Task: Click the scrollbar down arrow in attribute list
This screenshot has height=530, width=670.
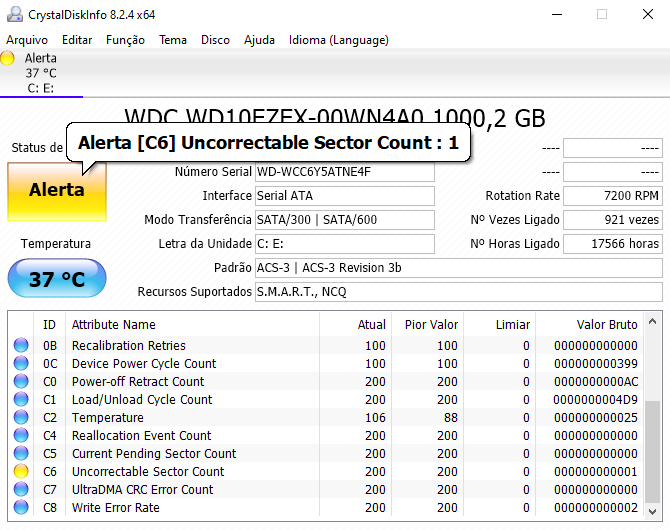Action: pos(652,511)
